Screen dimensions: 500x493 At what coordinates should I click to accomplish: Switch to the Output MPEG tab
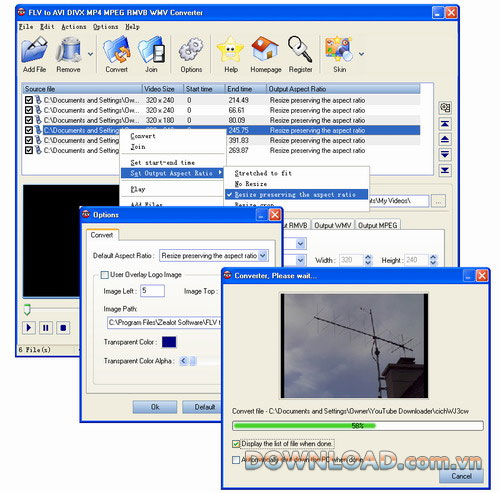377,225
